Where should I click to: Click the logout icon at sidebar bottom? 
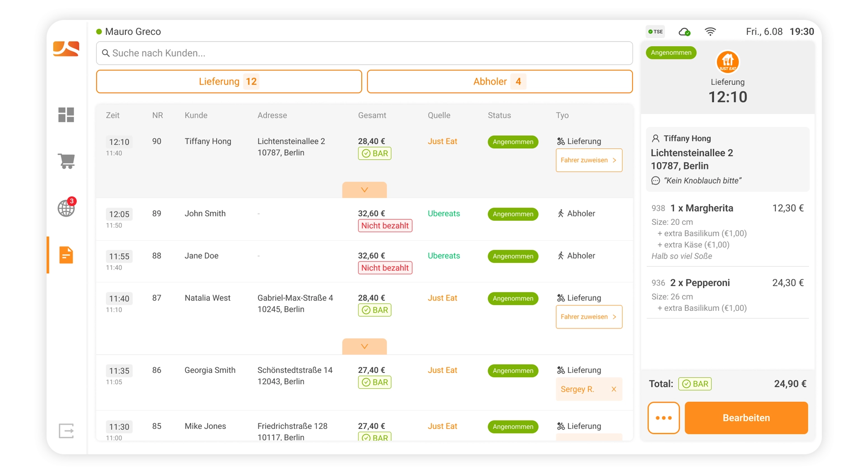point(66,431)
